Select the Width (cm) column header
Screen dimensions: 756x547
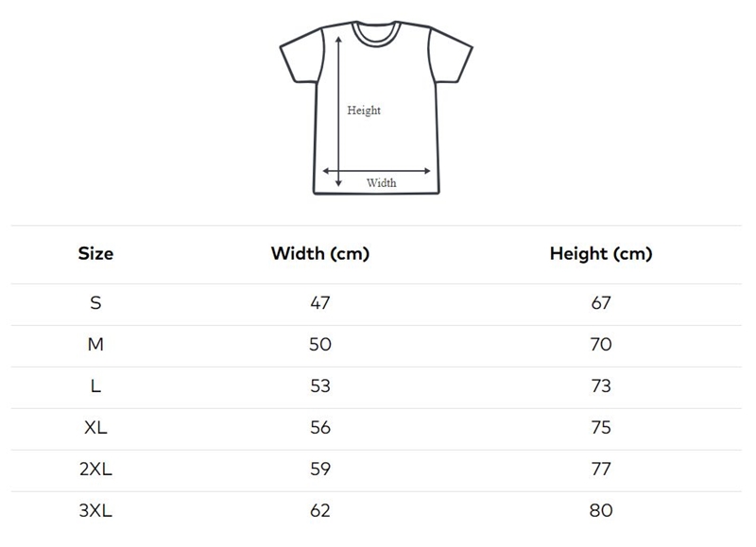point(319,253)
